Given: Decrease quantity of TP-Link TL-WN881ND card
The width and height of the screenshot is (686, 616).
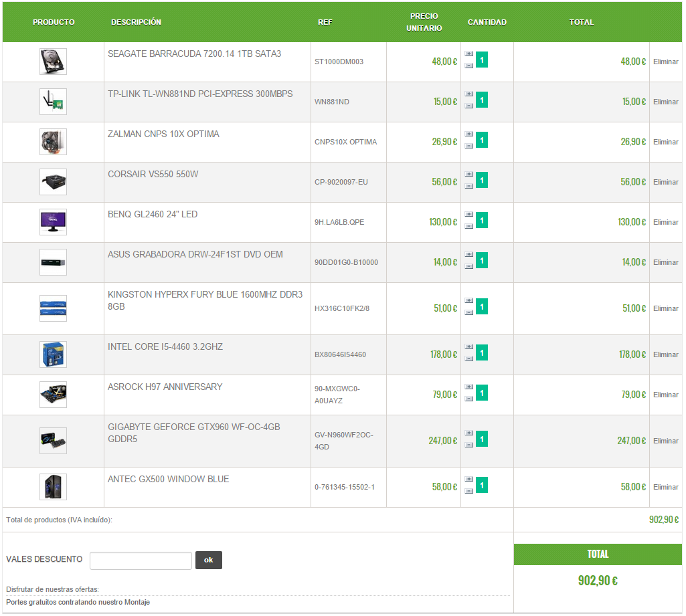Looking at the screenshot, I should click(468, 106).
